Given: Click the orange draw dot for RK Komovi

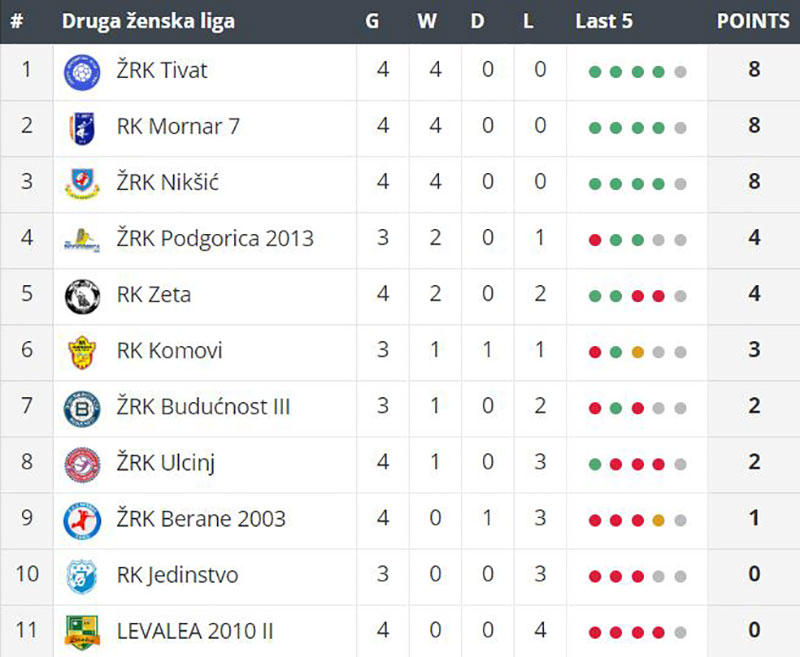Looking at the screenshot, I should point(637,352).
